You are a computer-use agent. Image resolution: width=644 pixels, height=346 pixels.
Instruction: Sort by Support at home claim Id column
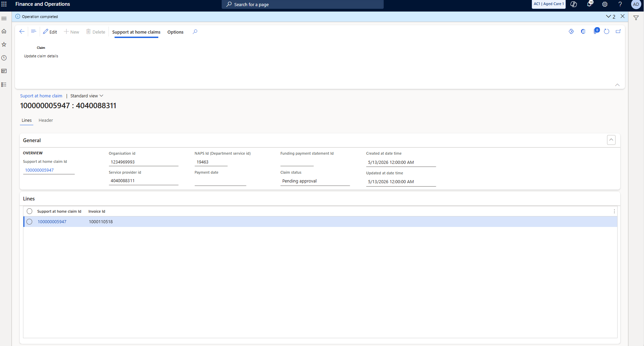(59, 211)
